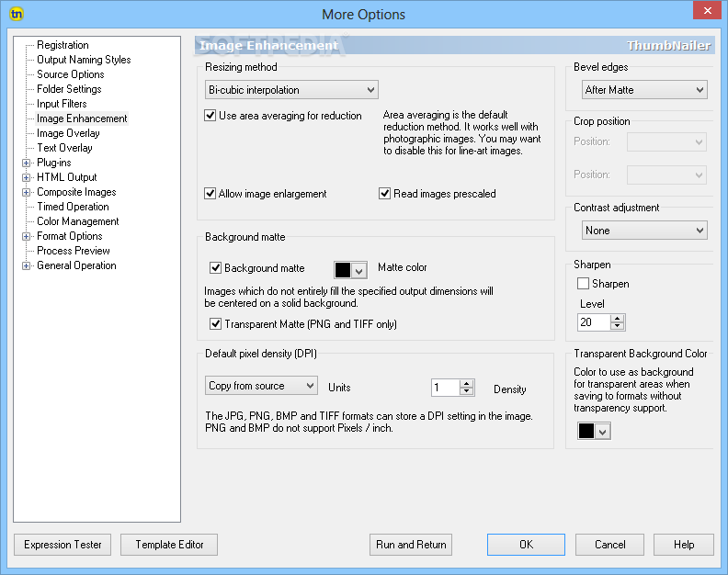The width and height of the screenshot is (728, 575).
Task: Open Help for this dialog
Action: tap(684, 545)
